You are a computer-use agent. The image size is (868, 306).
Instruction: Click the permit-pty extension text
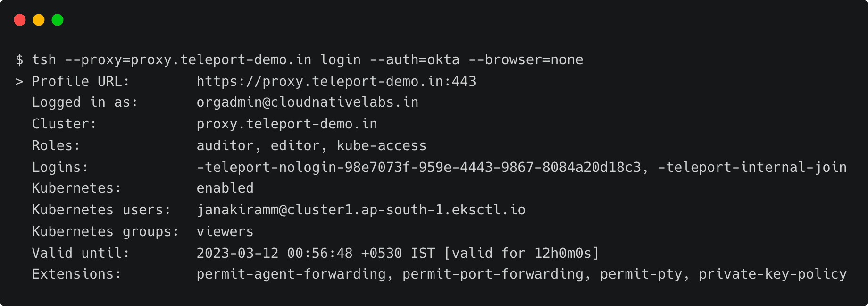[x=641, y=274]
